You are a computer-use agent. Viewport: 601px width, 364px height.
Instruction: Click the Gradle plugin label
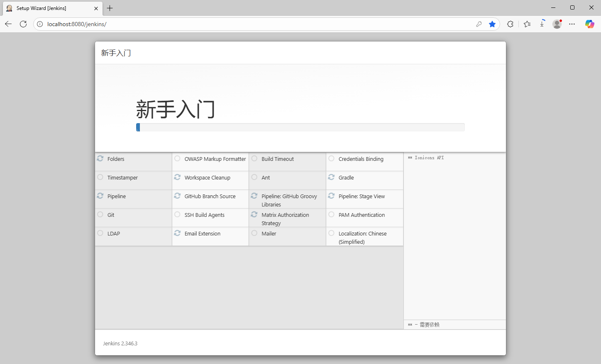pos(346,177)
